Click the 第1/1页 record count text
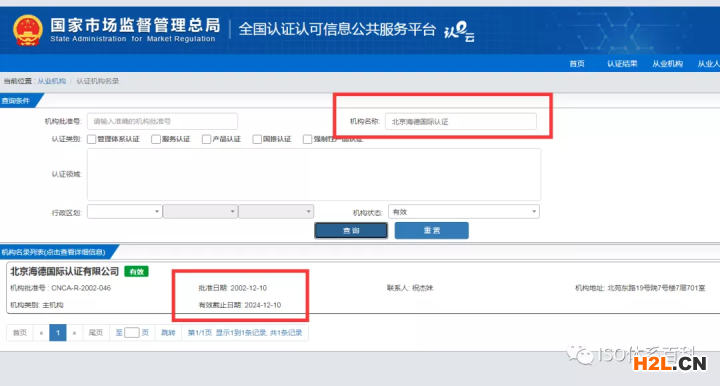The image size is (720, 386). point(245,333)
